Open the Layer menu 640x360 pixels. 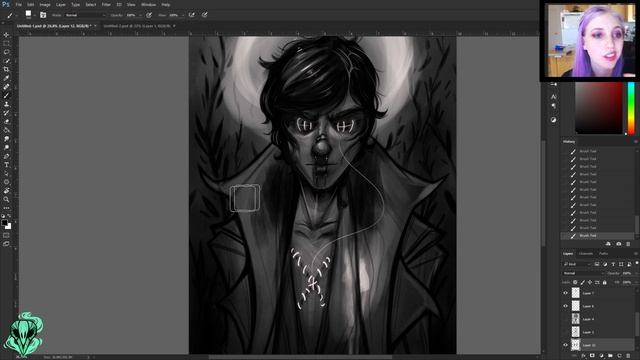pos(61,4)
